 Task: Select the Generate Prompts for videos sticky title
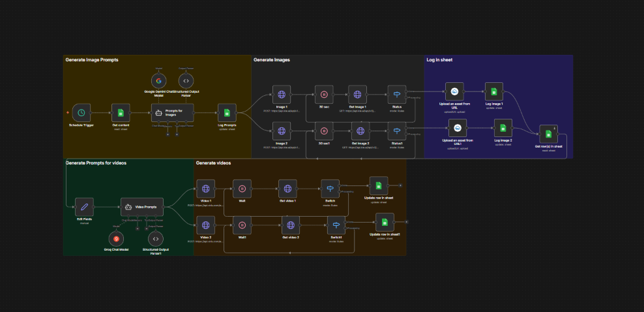pyautogui.click(x=96, y=163)
